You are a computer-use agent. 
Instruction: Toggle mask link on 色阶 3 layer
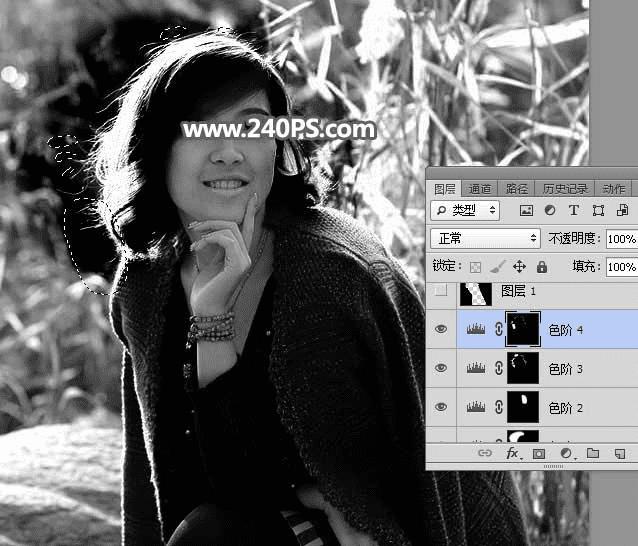pos(498,368)
